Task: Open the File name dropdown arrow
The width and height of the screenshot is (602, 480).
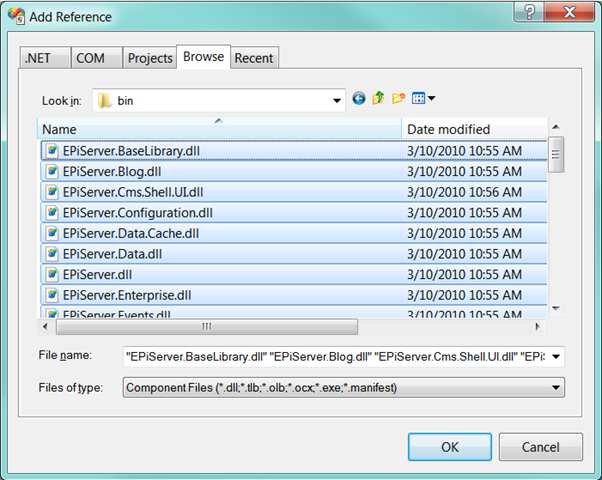Action: tap(557, 357)
